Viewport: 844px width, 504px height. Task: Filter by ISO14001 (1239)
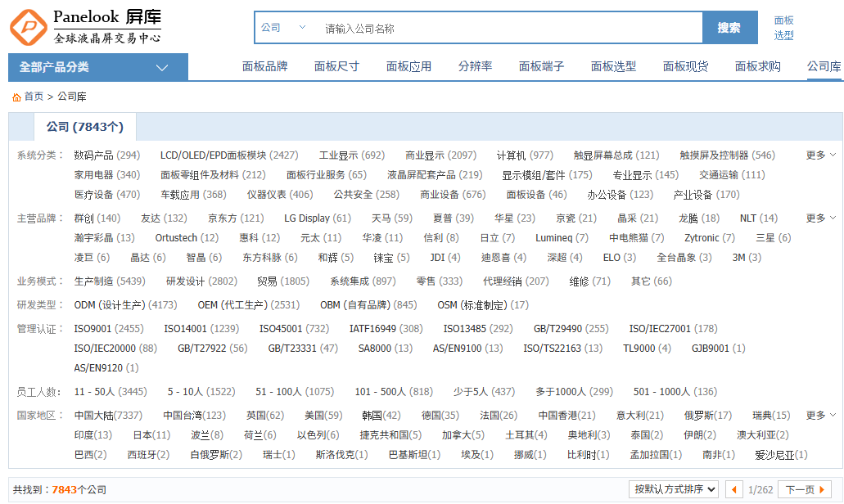[202, 329]
